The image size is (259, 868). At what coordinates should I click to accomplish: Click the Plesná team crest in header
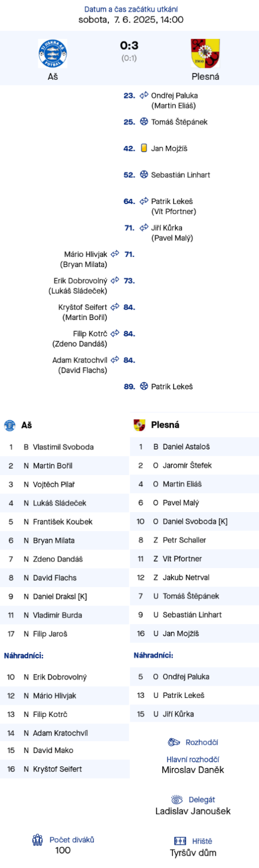[x=205, y=53]
